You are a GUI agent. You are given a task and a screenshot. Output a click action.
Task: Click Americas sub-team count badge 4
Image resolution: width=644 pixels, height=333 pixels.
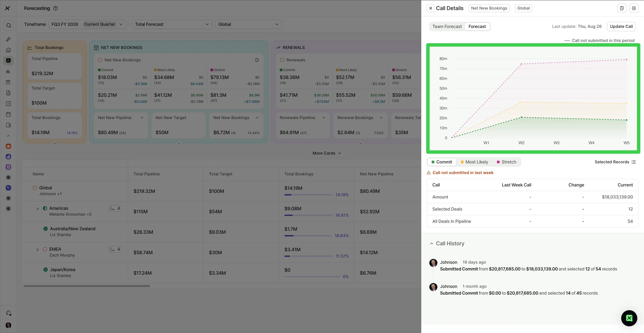pyautogui.click(x=115, y=208)
